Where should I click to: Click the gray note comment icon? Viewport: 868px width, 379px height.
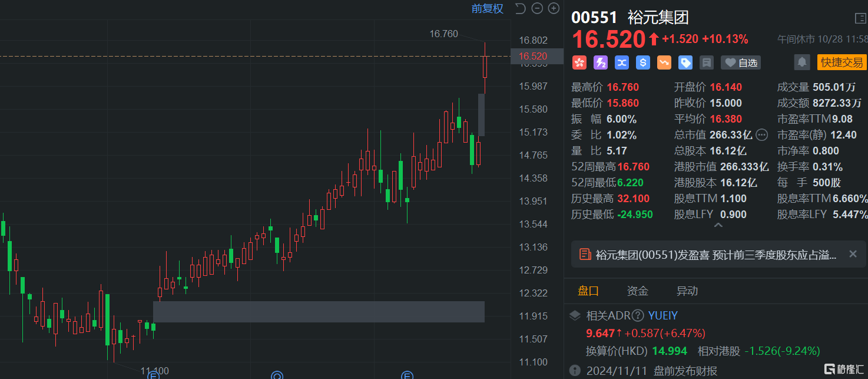(x=707, y=62)
